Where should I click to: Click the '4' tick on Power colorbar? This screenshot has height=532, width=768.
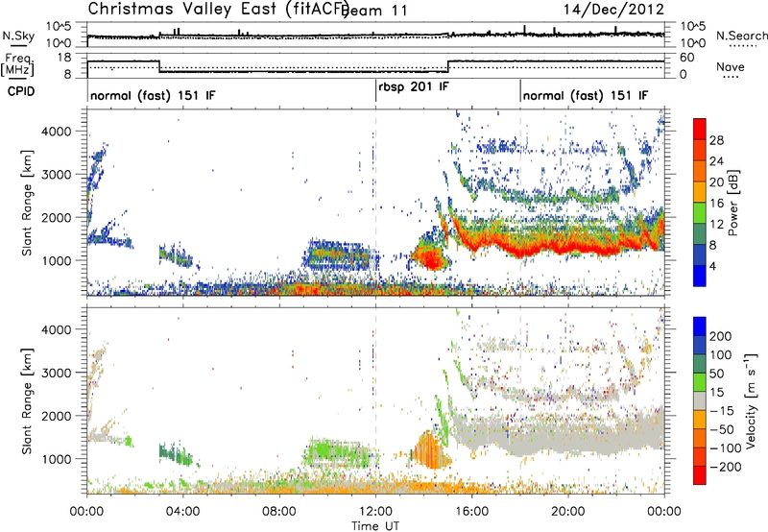(712, 266)
